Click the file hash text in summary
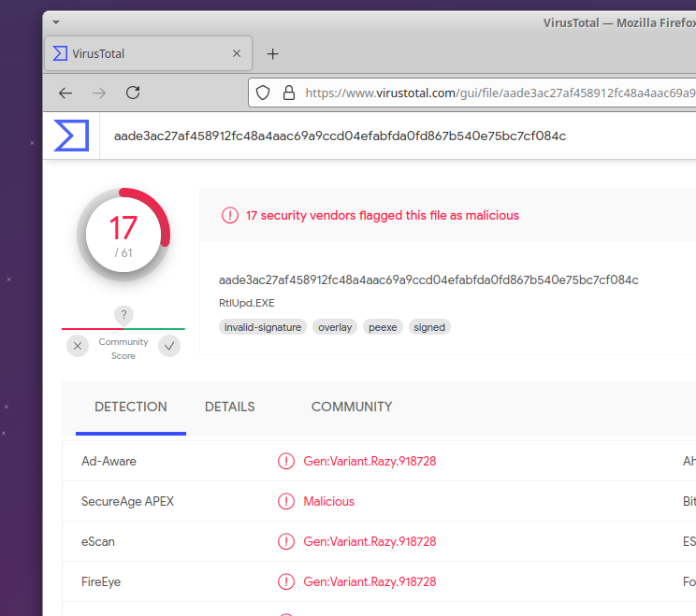The image size is (696, 616). [x=428, y=280]
